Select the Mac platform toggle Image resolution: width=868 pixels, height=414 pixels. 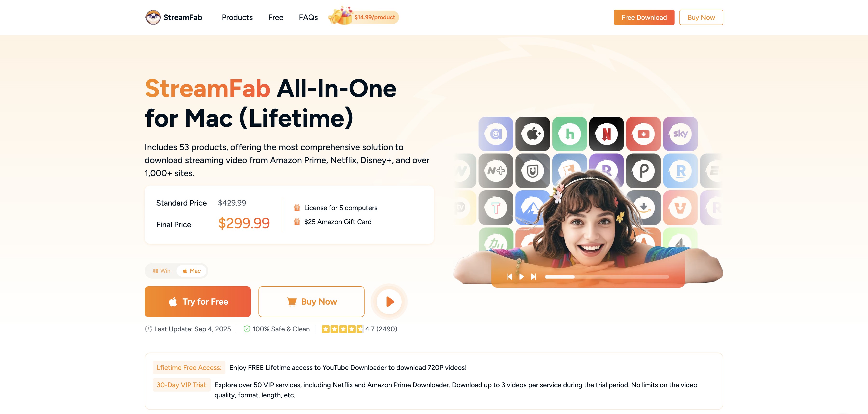tap(191, 271)
